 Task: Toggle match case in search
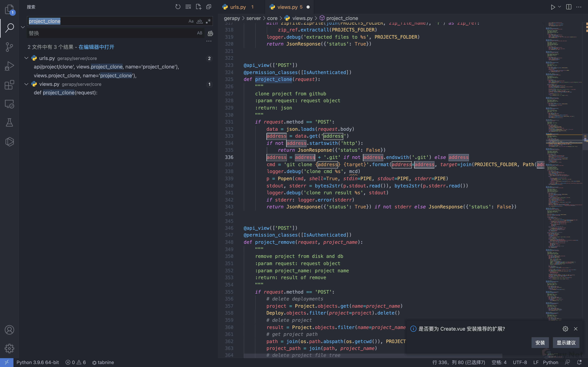(x=191, y=21)
